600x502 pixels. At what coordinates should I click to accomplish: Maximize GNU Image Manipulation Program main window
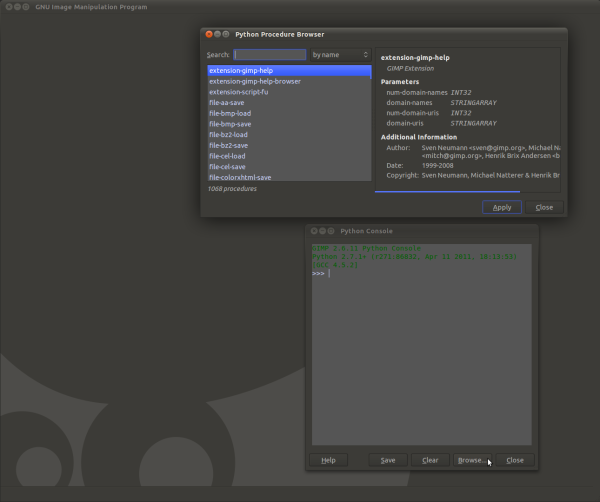26,7
